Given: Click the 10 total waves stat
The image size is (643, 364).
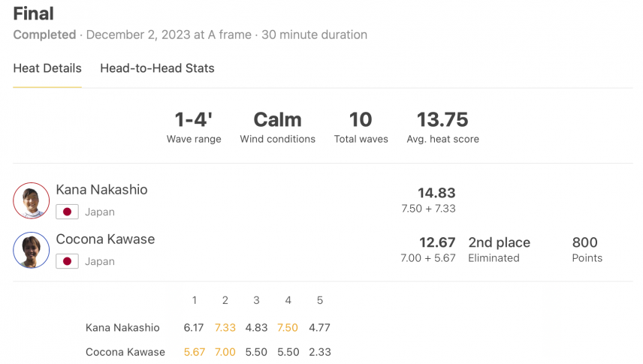Looking at the screenshot, I should click(x=361, y=128).
